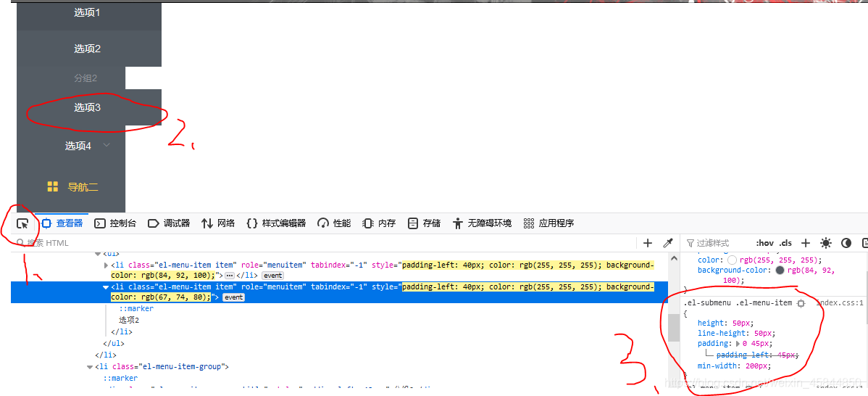The image size is (868, 396).
Task: Open the 样式编辑器 style editor tab
Action: [275, 223]
